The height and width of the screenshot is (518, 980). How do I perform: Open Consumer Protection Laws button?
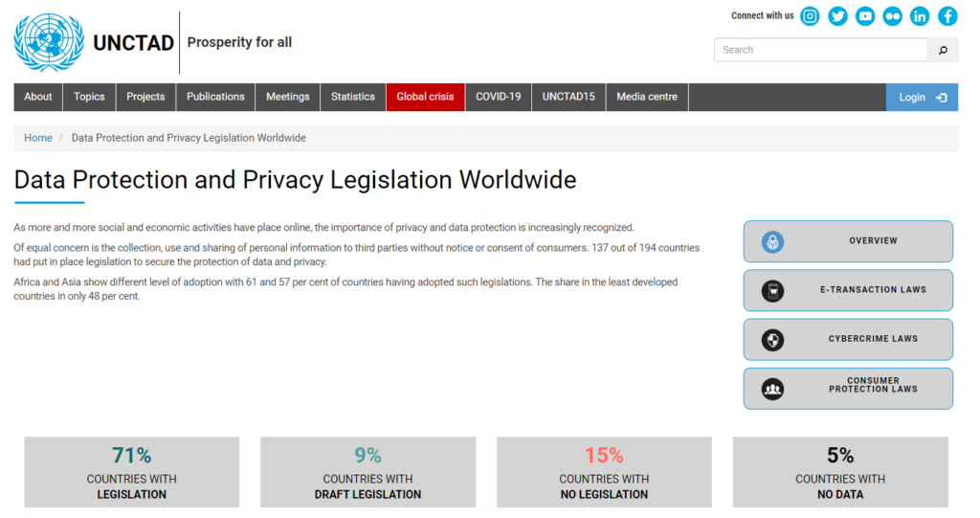[848, 388]
